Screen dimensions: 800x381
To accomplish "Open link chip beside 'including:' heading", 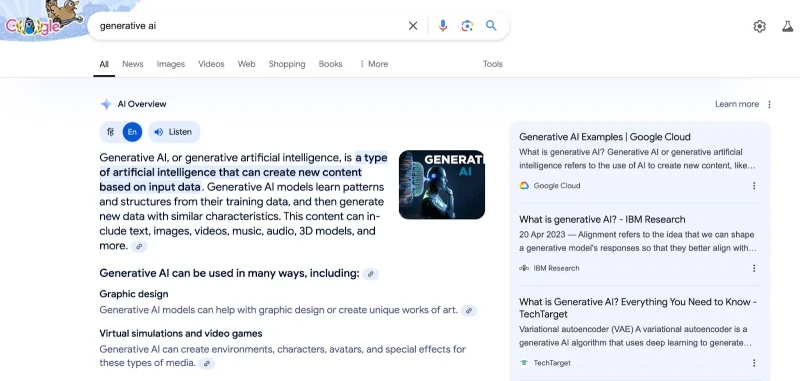I will tap(371, 274).
